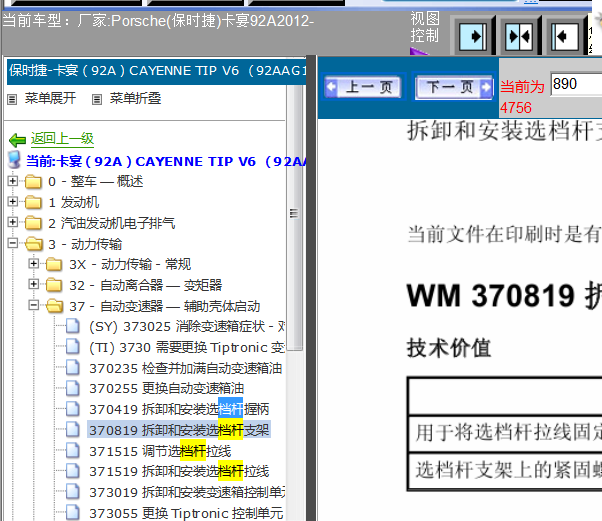Open the document icon for 373055
Screen dimensions: 602x521
click(x=73, y=512)
